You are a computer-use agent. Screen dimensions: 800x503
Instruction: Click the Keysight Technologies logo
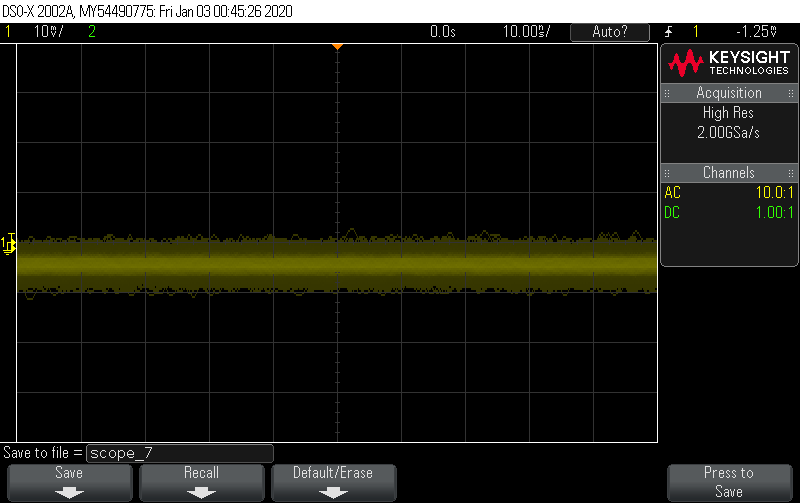(x=729, y=63)
